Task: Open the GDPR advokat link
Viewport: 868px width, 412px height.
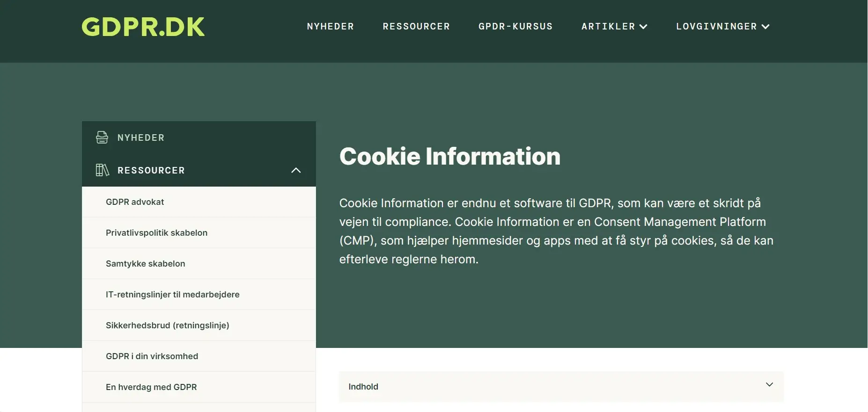Action: (135, 202)
